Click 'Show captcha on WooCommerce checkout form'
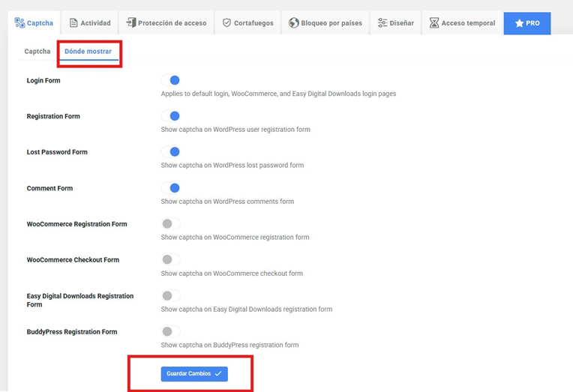This screenshot has height=392, width=573. (232, 274)
